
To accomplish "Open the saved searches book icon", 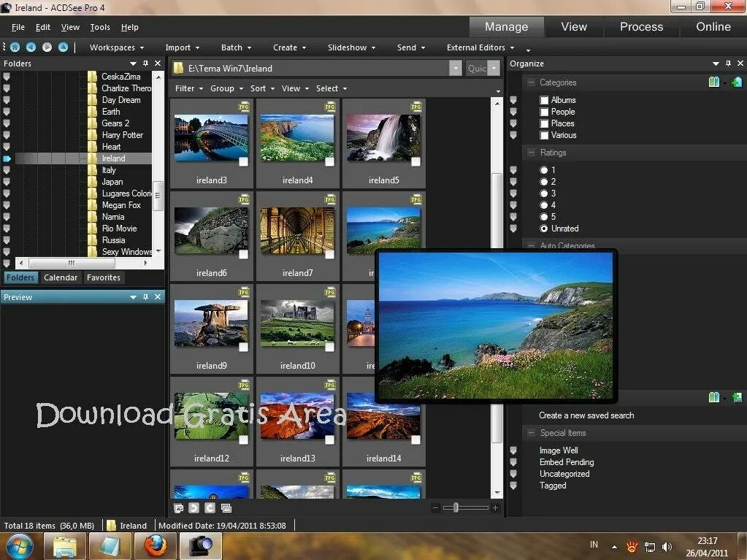I will (x=713, y=397).
